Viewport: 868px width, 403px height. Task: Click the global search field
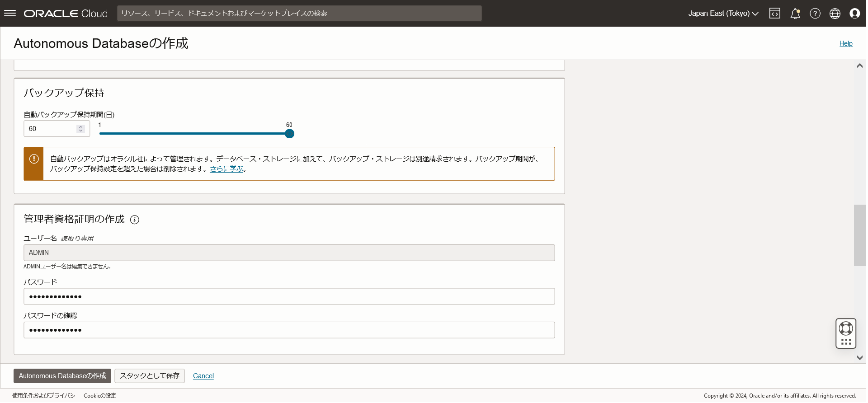click(x=299, y=14)
